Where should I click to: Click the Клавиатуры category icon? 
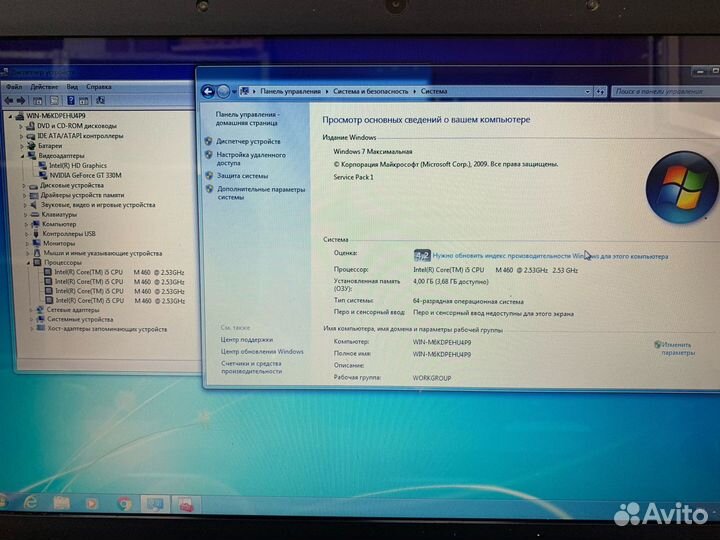click(35, 214)
